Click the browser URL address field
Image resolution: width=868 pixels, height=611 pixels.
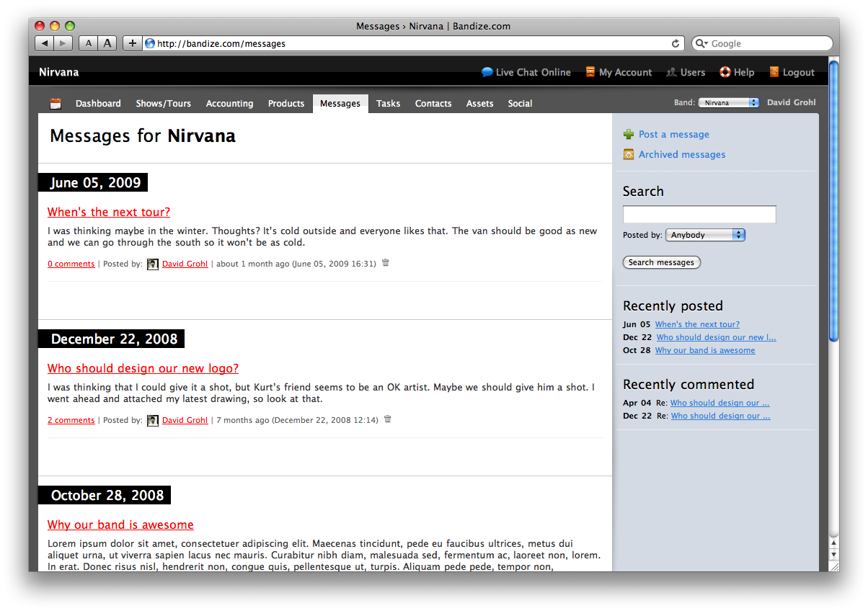point(415,43)
